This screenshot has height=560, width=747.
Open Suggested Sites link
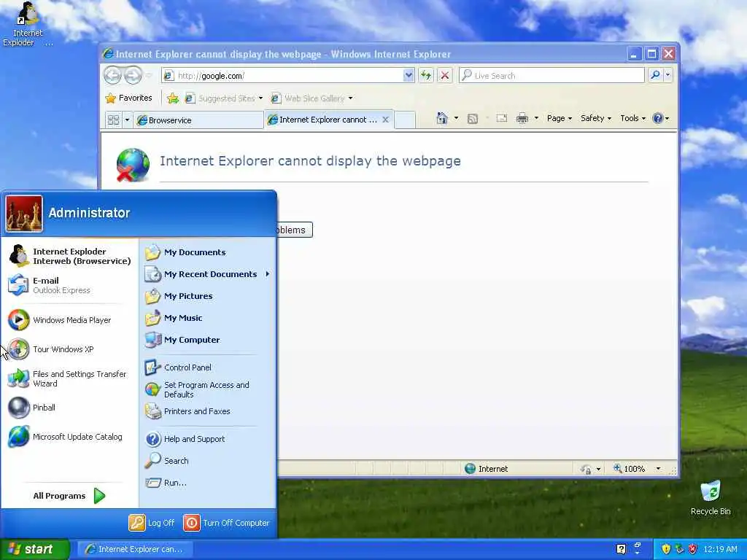(x=224, y=98)
